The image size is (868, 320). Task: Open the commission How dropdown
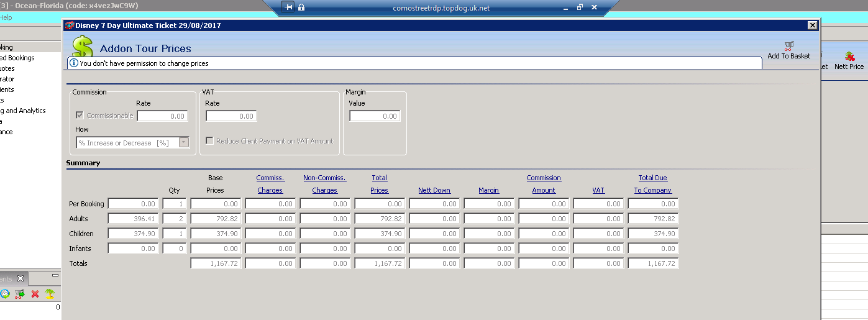click(183, 142)
